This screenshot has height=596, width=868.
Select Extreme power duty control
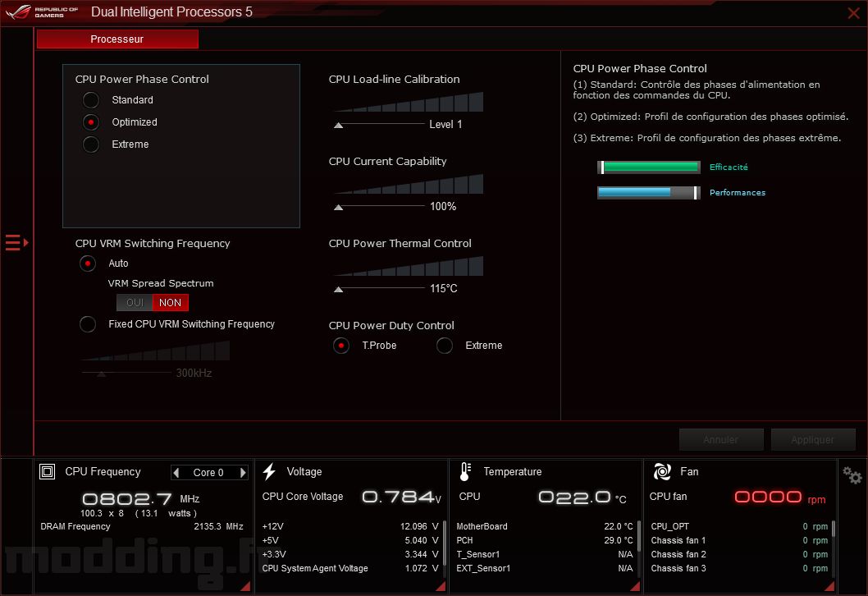[x=445, y=346]
